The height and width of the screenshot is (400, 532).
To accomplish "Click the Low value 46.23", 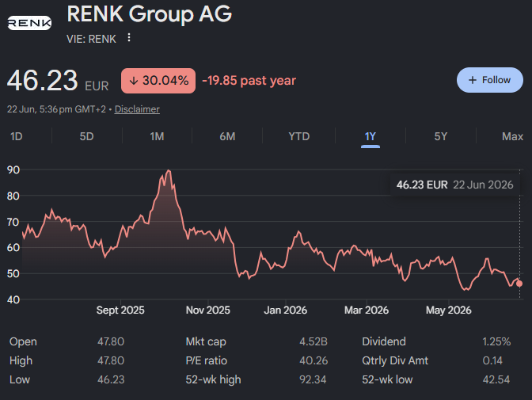I will click(x=111, y=379).
